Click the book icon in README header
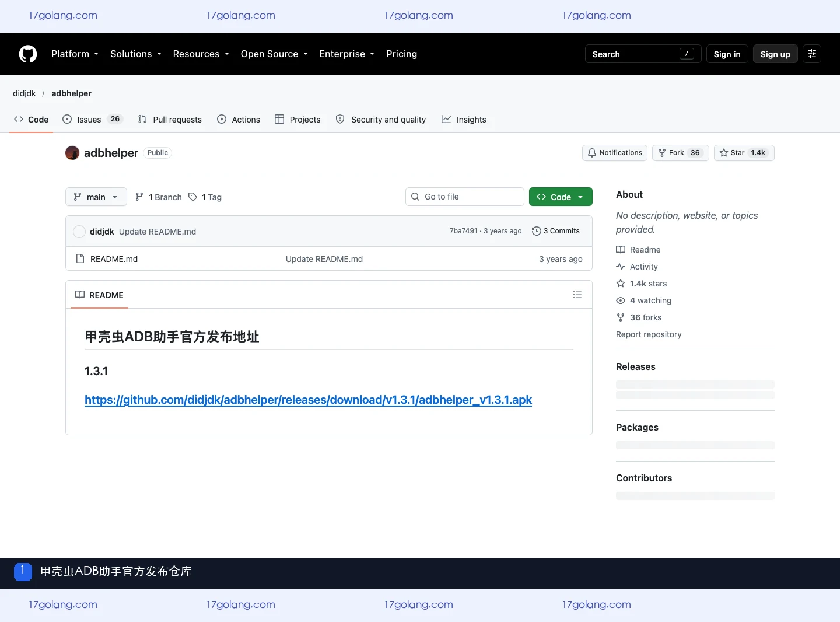The image size is (840, 622). (80, 295)
